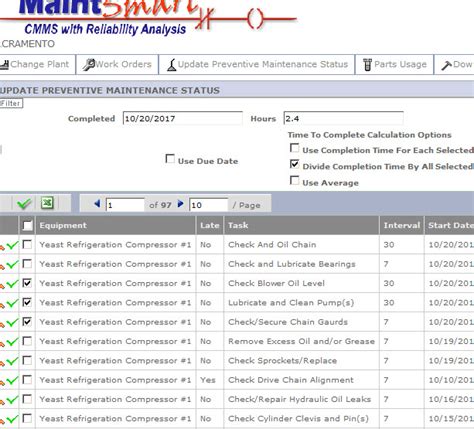Sort table by Late column header
The image size is (474, 429).
tap(210, 226)
